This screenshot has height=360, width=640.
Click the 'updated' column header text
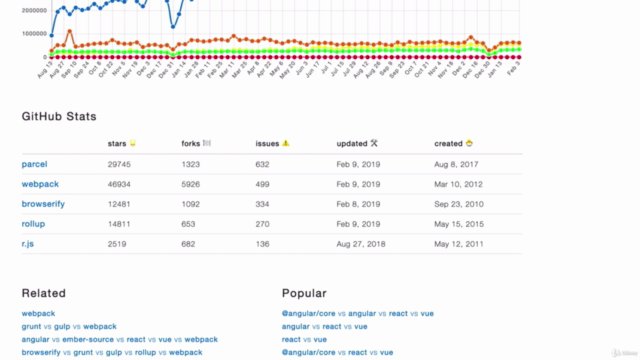[x=352, y=144]
